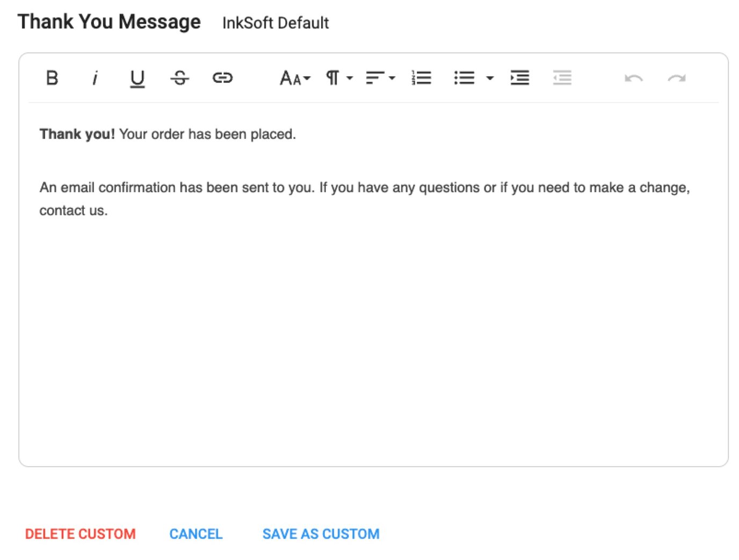
Task: Expand the text alignment options
Action: [x=380, y=78]
